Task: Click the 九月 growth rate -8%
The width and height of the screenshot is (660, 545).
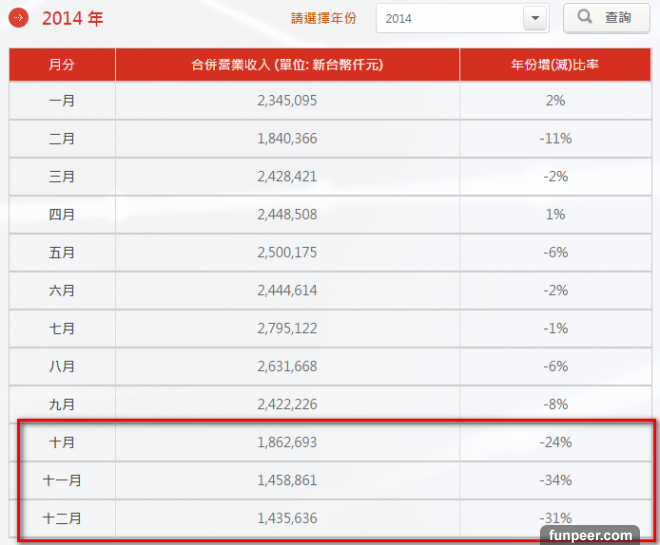Action: (x=554, y=405)
